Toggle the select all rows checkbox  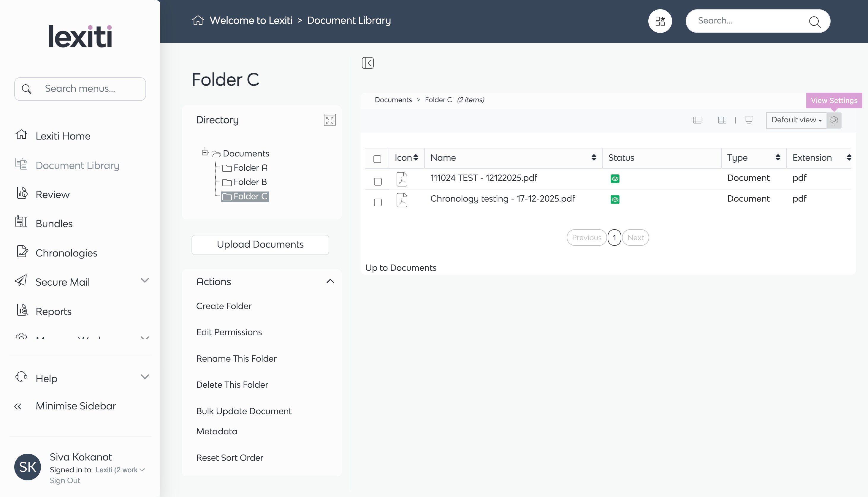(377, 159)
